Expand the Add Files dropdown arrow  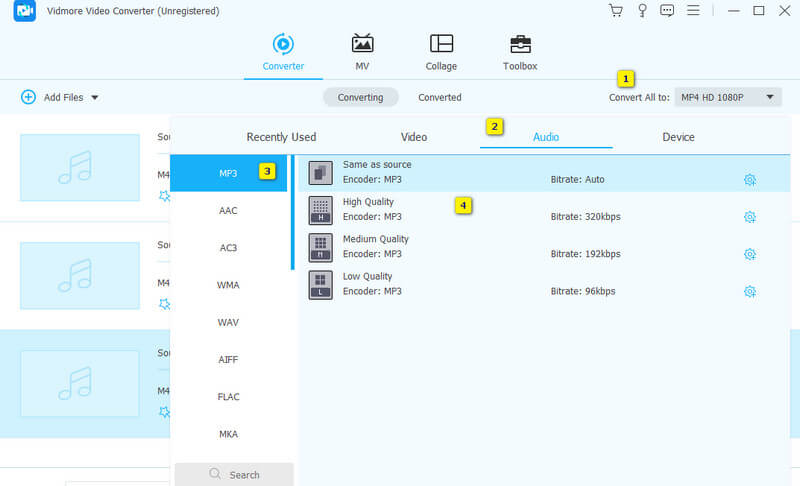(95, 98)
